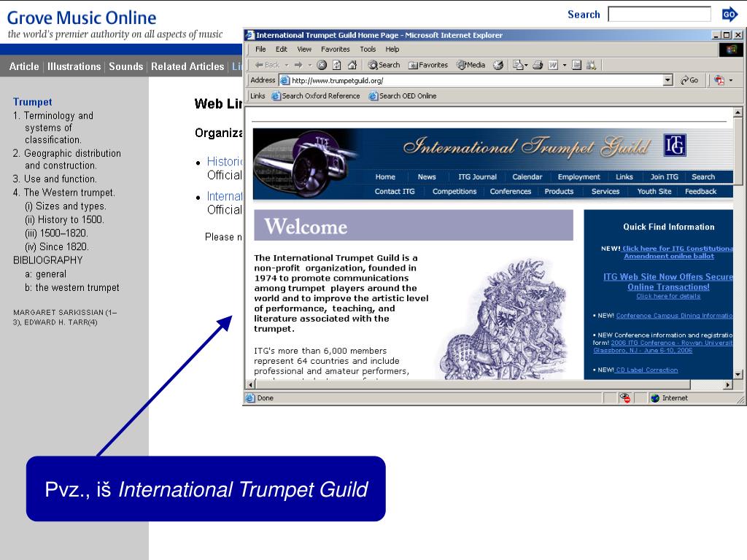The width and height of the screenshot is (747, 560).
Task: Open section 3 Use and function
Action: [55, 179]
